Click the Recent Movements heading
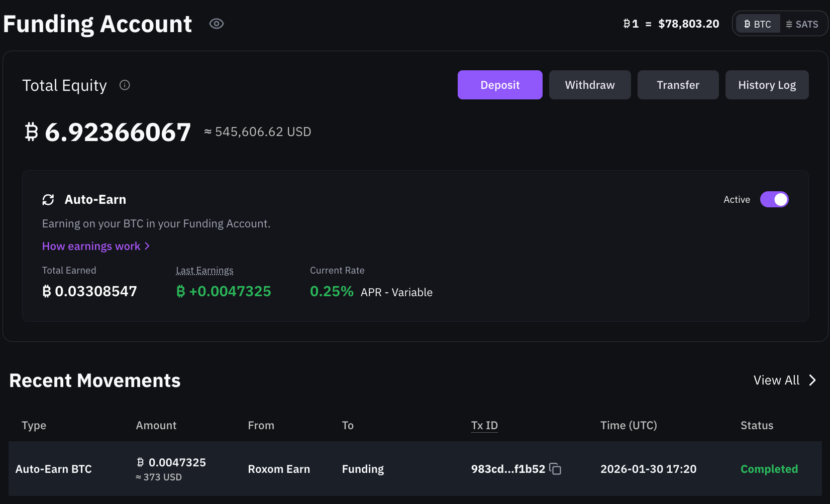This screenshot has width=830, height=504. pos(95,381)
